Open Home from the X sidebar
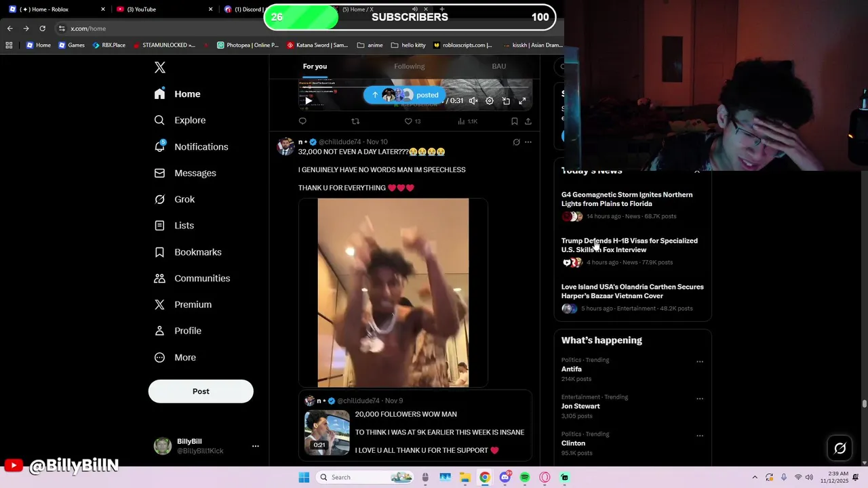Image resolution: width=868 pixels, height=488 pixels. [178, 94]
